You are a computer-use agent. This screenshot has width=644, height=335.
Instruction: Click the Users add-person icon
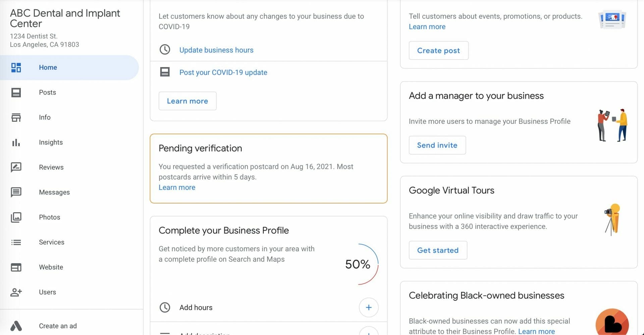pyautogui.click(x=16, y=292)
